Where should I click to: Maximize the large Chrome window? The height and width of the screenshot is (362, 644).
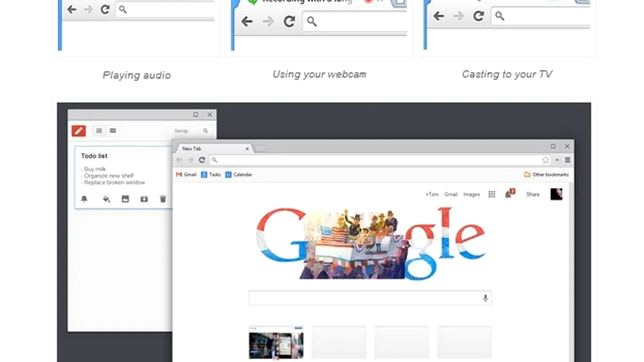coord(553,146)
